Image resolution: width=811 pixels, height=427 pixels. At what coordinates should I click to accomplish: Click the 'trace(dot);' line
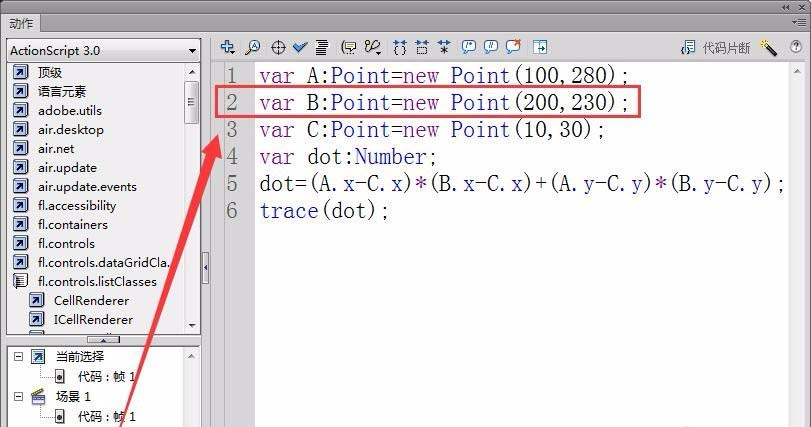[324, 210]
